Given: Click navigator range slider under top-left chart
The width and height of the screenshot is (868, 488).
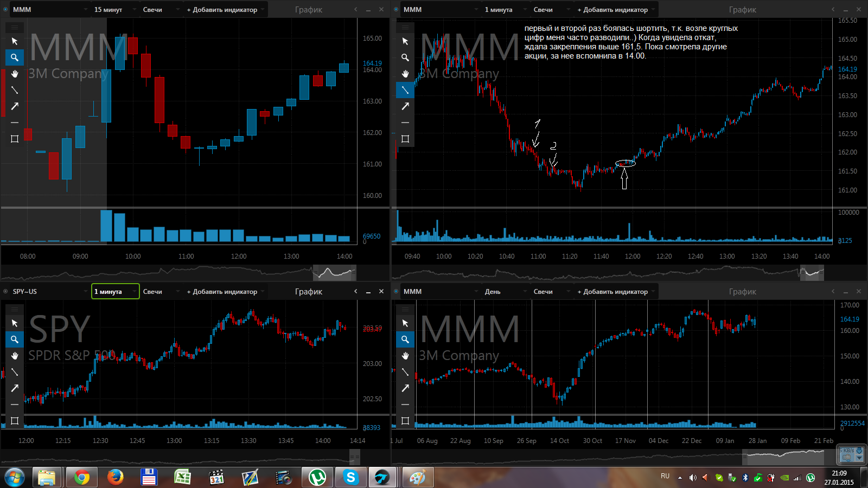Looking at the screenshot, I should point(334,273).
